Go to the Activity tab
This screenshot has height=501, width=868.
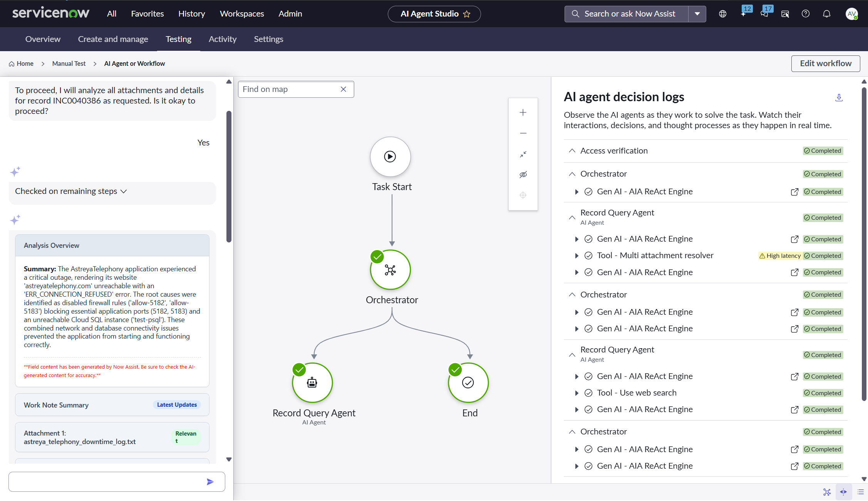(x=223, y=39)
